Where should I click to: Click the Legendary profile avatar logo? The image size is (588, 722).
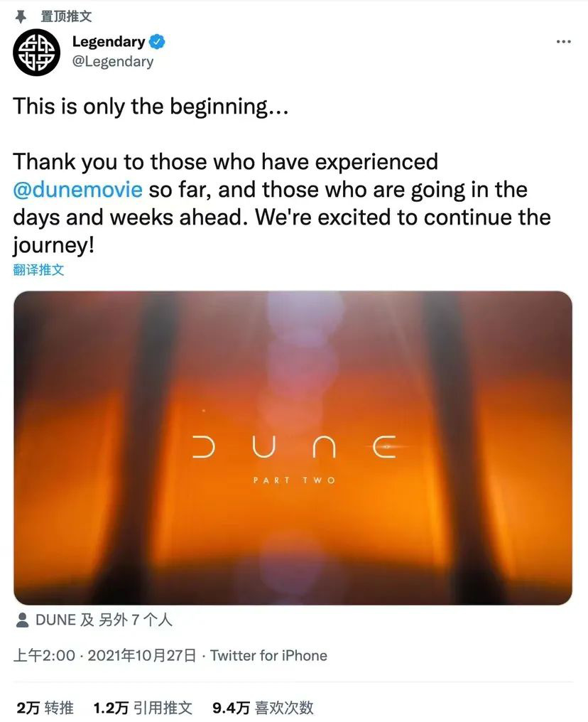coord(36,53)
